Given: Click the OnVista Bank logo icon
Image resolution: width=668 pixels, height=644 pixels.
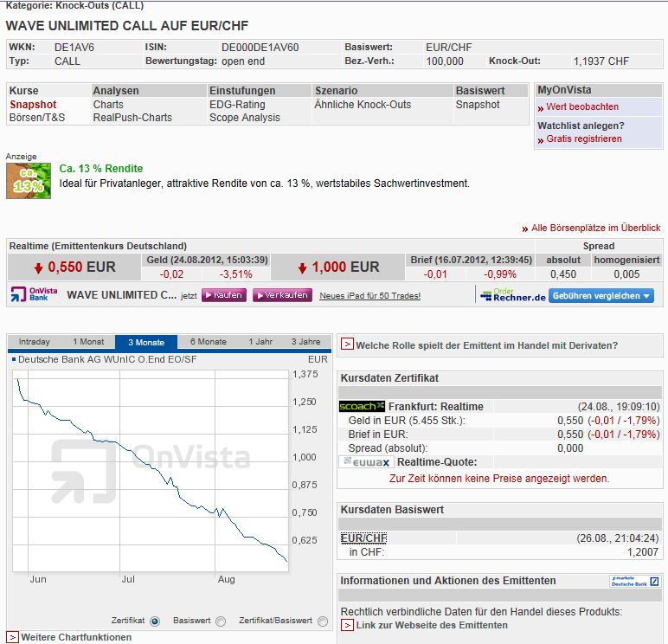Looking at the screenshot, I should pyautogui.click(x=34, y=294).
